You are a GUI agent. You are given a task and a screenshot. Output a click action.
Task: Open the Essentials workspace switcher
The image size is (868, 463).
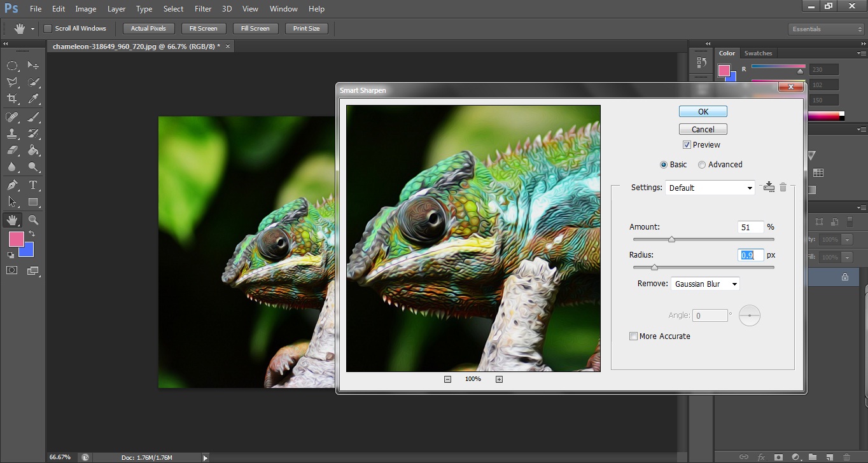coord(825,28)
